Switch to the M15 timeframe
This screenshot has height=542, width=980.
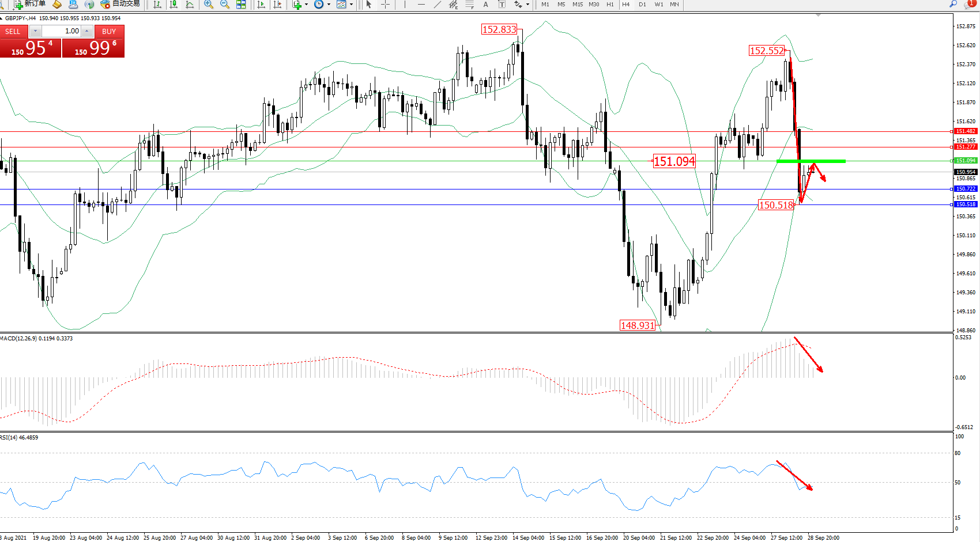(577, 5)
